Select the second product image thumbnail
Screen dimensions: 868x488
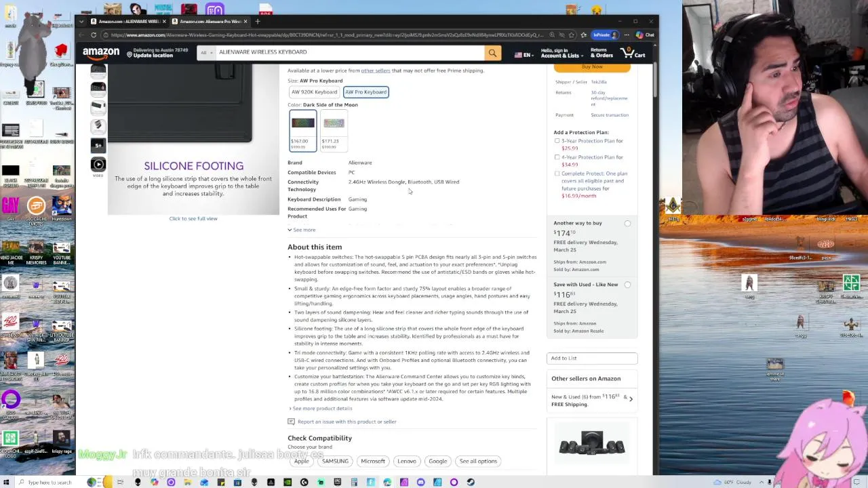point(98,89)
